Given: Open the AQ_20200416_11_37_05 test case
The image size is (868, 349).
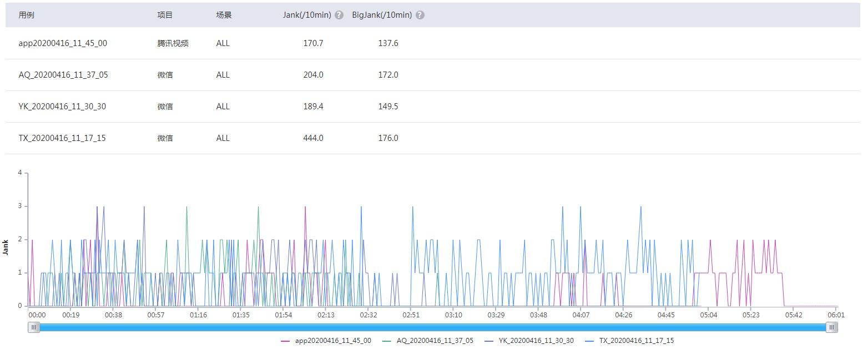Looking at the screenshot, I should tap(63, 75).
